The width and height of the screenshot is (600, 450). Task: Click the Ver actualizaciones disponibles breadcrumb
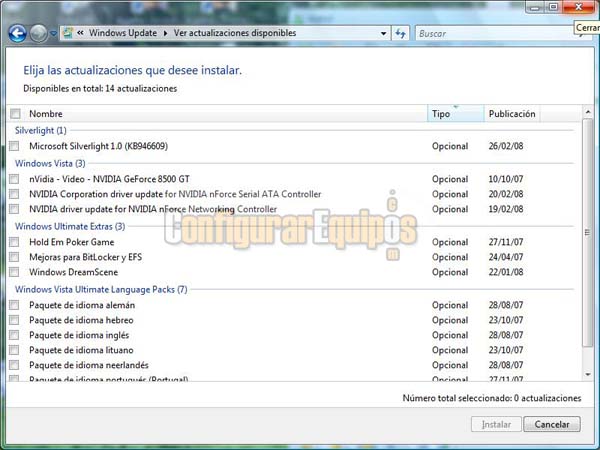click(x=235, y=33)
